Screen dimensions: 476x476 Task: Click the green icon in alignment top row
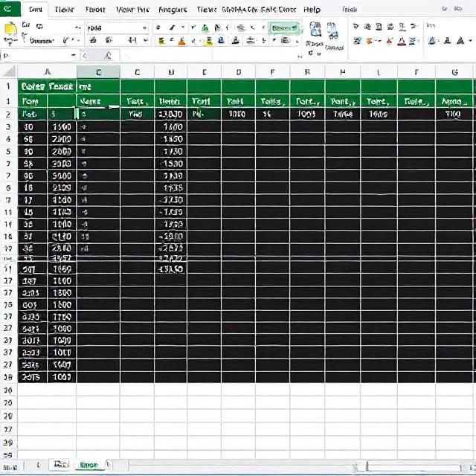pos(205,28)
